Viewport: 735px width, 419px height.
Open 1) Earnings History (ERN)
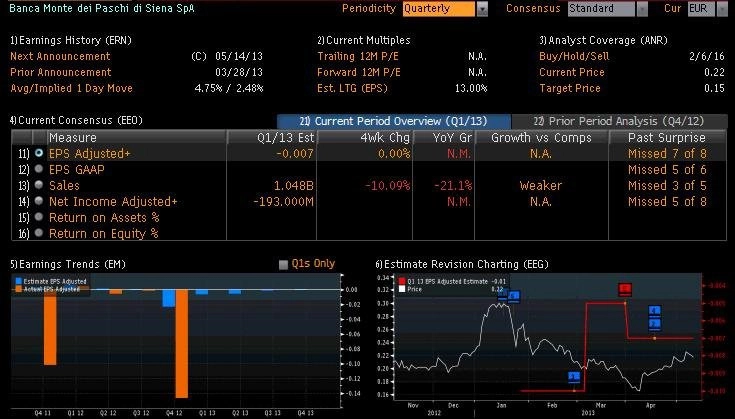71,40
